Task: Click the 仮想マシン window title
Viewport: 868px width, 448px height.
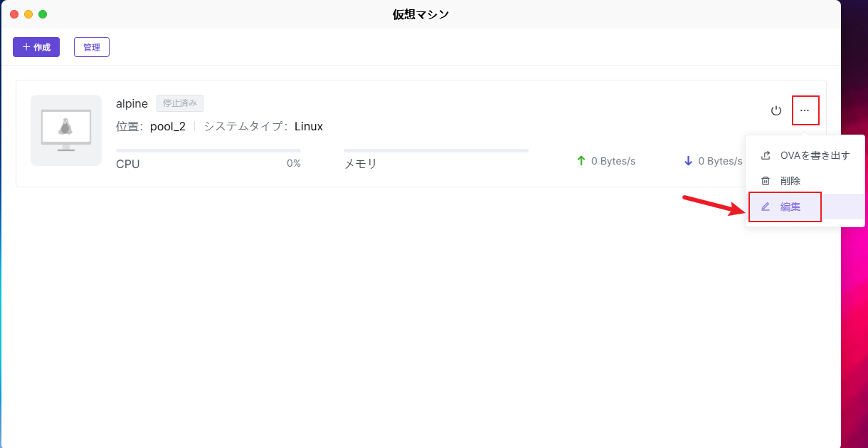Action: coord(420,14)
